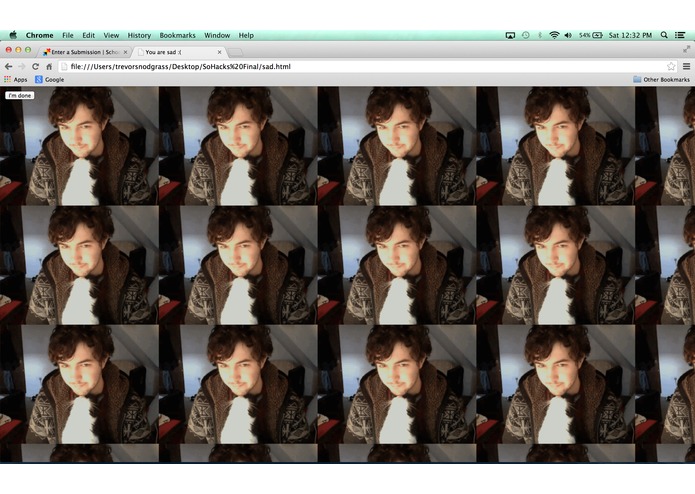Click the AirPlay display icon in menu bar
Image resolution: width=695 pixels, height=494 pixels.
pos(510,35)
